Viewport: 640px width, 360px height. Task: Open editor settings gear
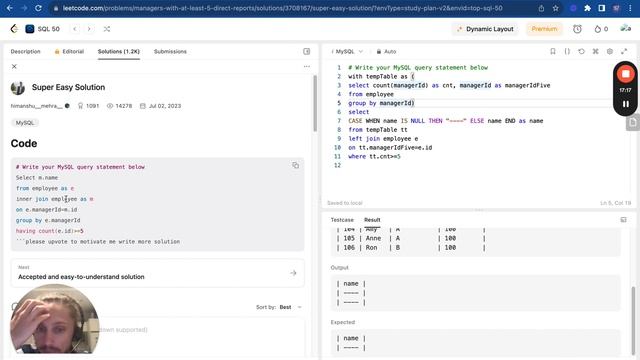click(x=610, y=51)
